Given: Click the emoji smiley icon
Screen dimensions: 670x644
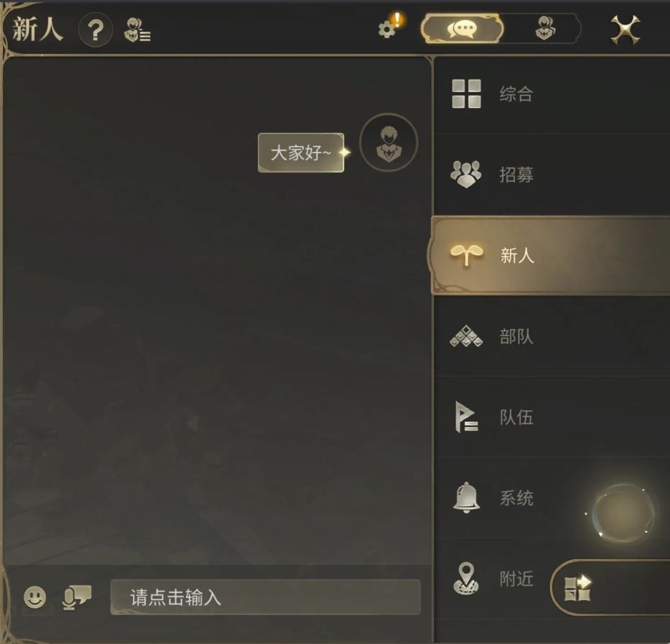Looking at the screenshot, I should pyautogui.click(x=35, y=597).
